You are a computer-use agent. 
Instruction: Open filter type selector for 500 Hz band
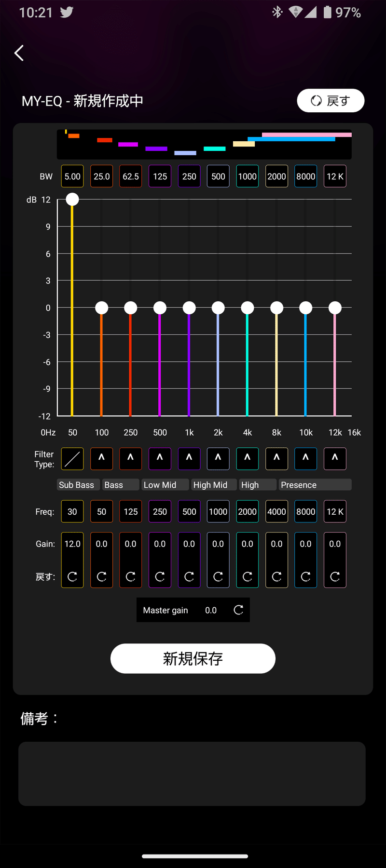189,459
